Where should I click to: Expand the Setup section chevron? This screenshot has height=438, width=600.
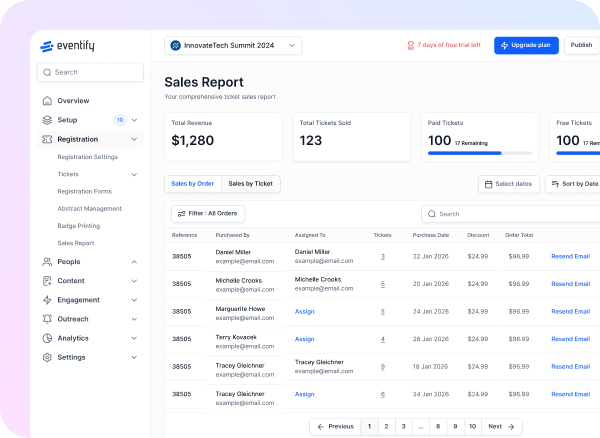coord(134,120)
